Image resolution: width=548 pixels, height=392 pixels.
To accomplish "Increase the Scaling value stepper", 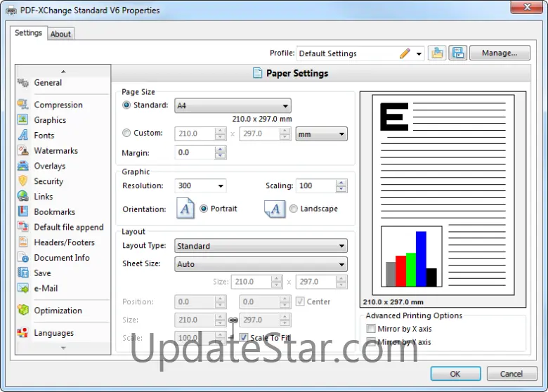I will 341,183.
